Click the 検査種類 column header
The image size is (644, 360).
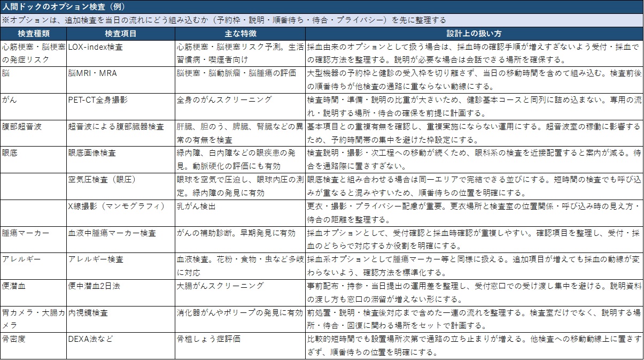(33, 33)
